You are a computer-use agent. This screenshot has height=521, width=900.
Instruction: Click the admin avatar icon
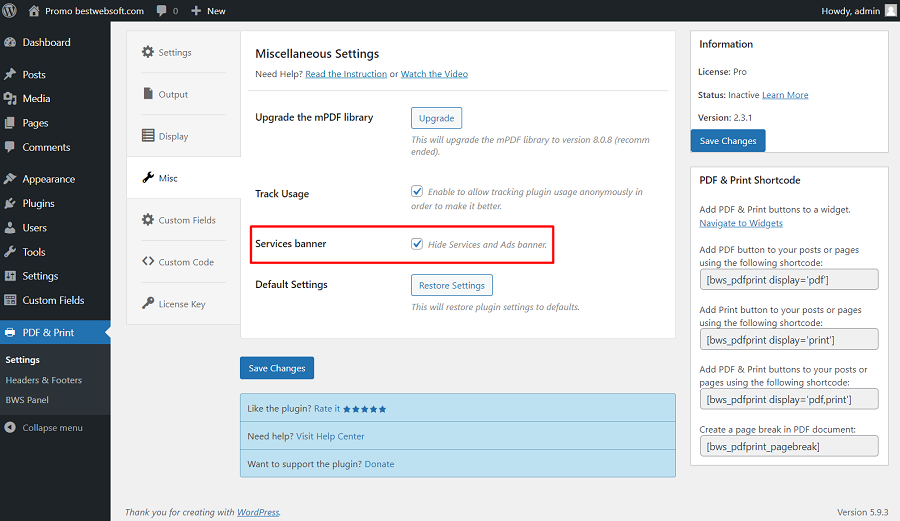pyautogui.click(x=891, y=10)
